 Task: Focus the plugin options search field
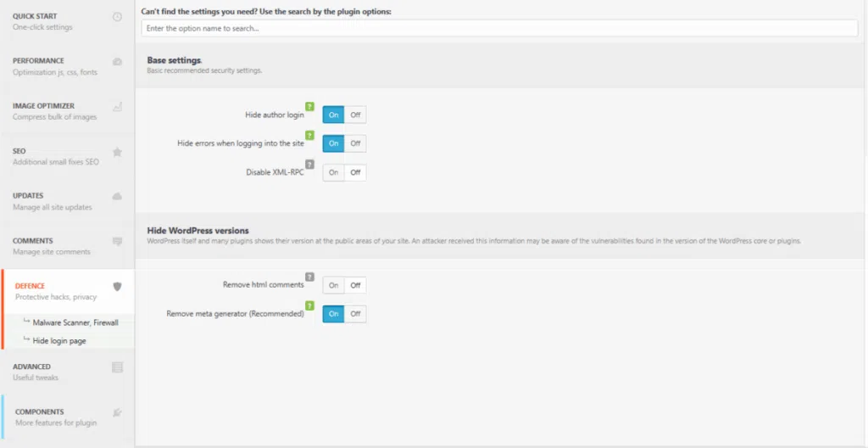[499, 28]
